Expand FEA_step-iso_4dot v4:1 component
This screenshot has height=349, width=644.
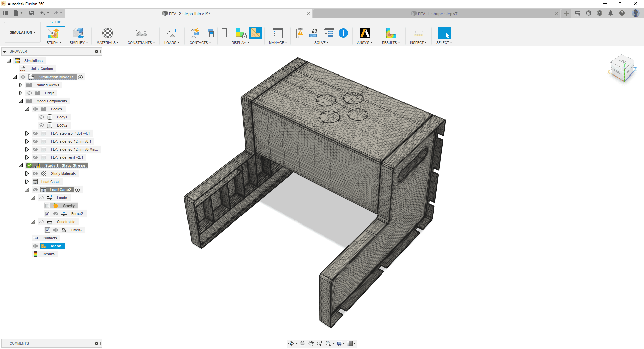tap(27, 133)
